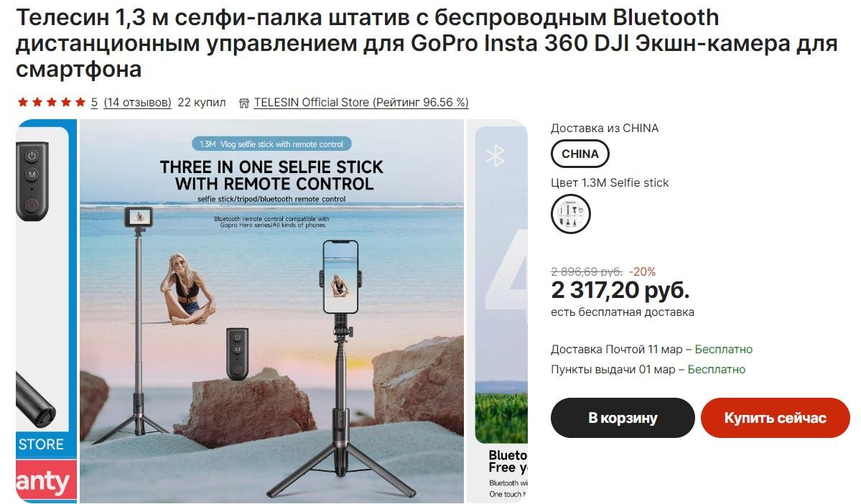Click the remote control photo in the left image
This screenshot has width=861, height=504.
(x=32, y=181)
